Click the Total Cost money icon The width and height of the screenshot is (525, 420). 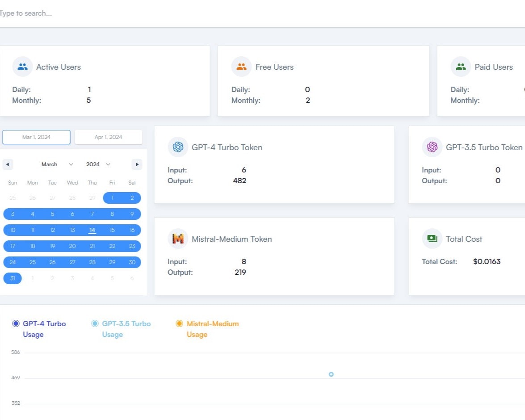click(432, 238)
